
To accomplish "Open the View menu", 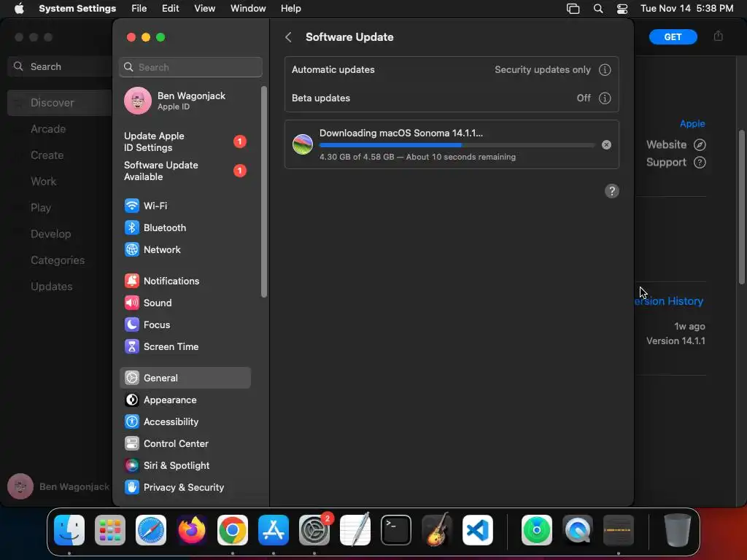I will [x=204, y=9].
